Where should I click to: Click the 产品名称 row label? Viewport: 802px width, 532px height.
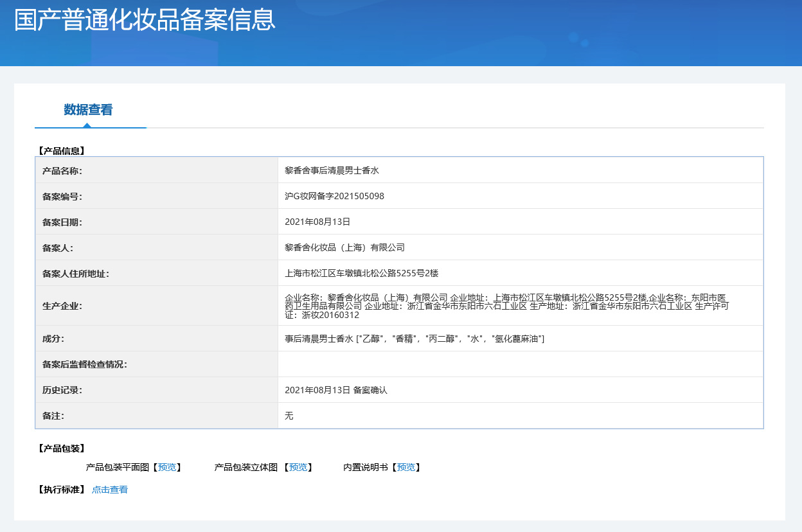click(x=62, y=171)
